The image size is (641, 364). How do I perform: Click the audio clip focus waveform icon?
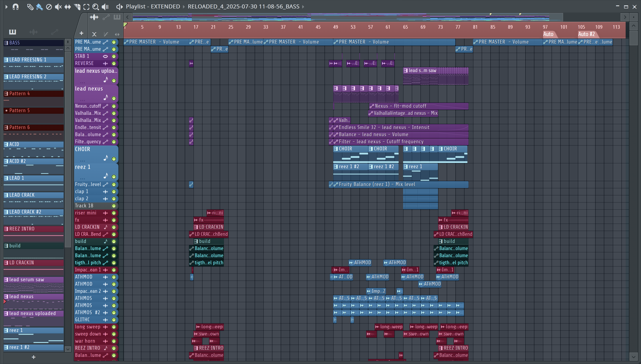click(94, 17)
